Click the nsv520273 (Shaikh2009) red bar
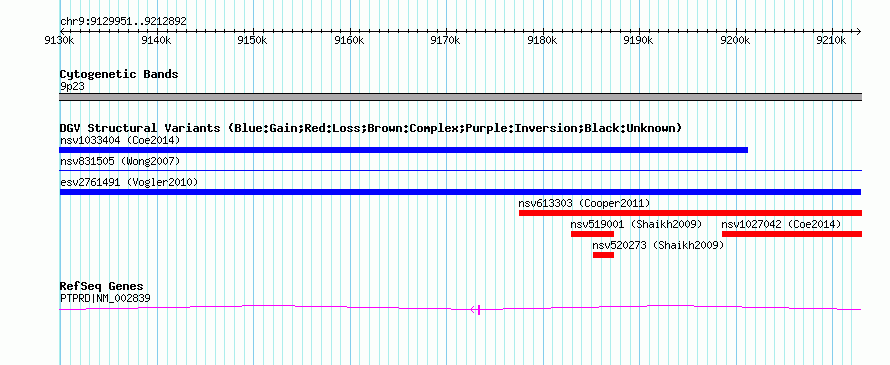The width and height of the screenshot is (890, 365). (x=603, y=255)
